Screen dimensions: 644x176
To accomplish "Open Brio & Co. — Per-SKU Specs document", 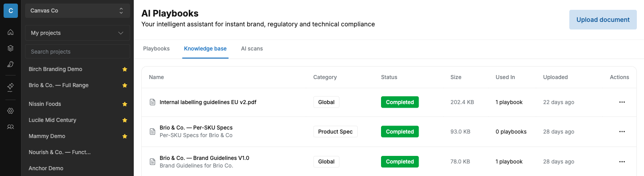I will (x=196, y=128).
